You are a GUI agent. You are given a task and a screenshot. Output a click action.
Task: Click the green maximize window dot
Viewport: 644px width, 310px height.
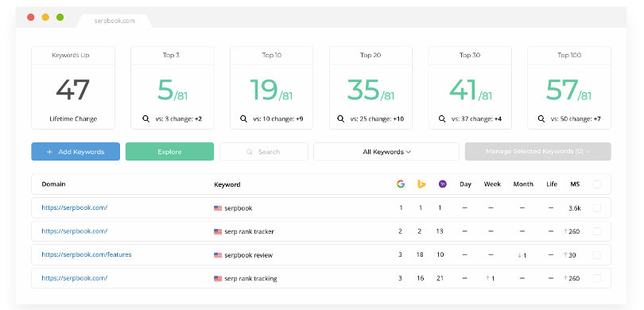coord(60,17)
